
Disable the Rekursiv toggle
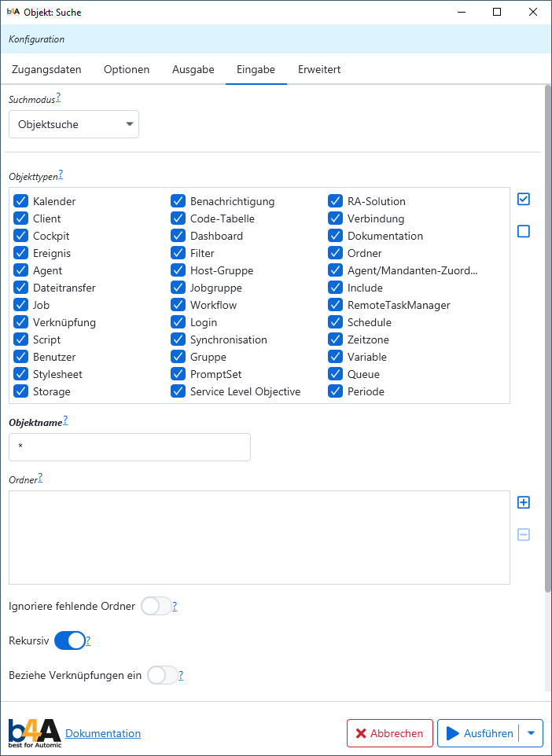tap(69, 640)
